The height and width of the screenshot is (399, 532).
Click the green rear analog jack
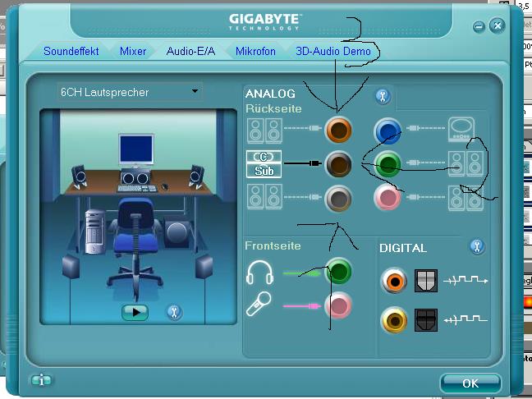(388, 164)
